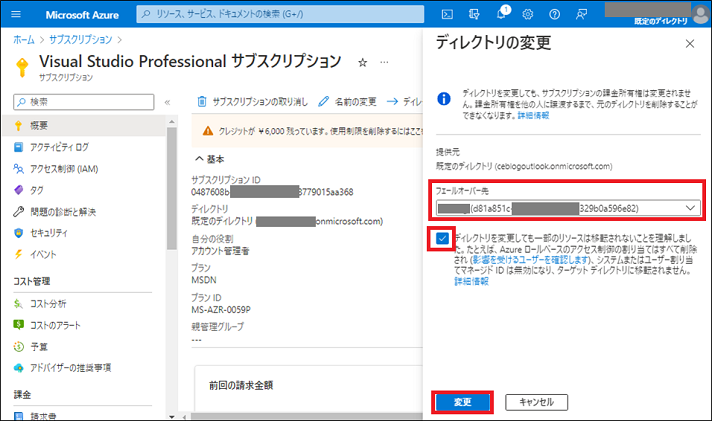Image resolution: width=712 pixels, height=421 pixels.
Task: Click the アカウント管理者 role text
Action: tap(220, 251)
